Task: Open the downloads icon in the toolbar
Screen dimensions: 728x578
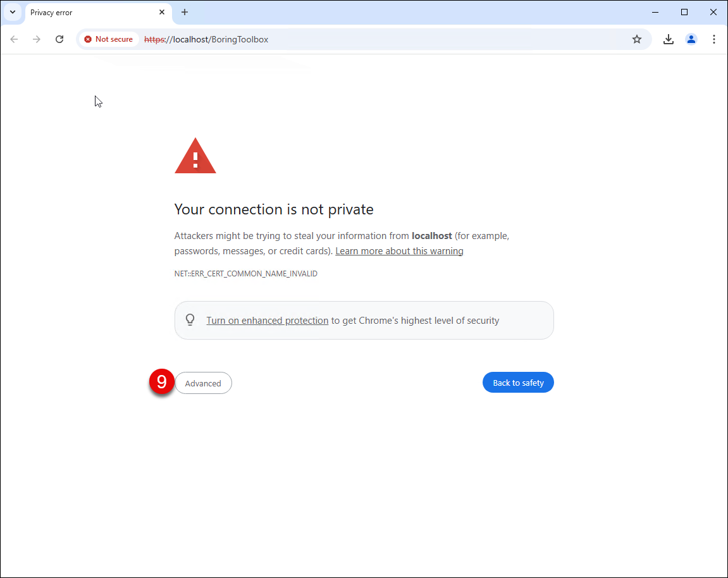Action: (x=668, y=39)
